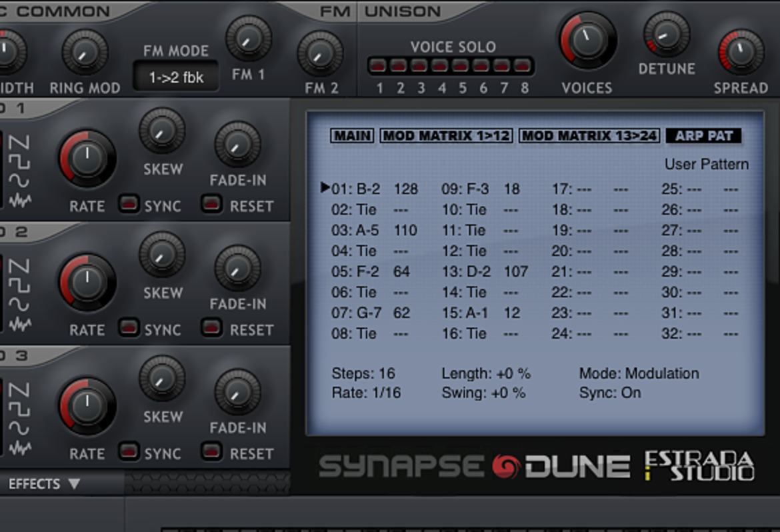Viewport: 780px width, 532px height.
Task: Toggle Voice Solo LED 8
Action: click(522, 65)
